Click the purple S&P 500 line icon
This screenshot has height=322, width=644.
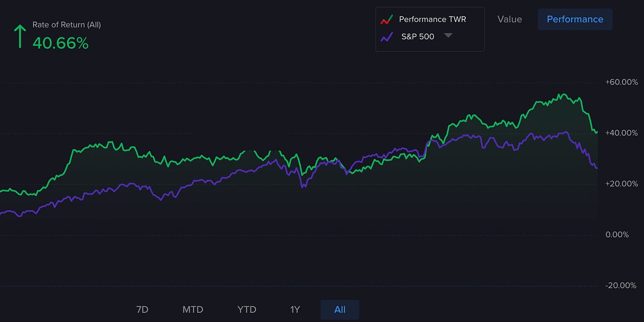(387, 37)
